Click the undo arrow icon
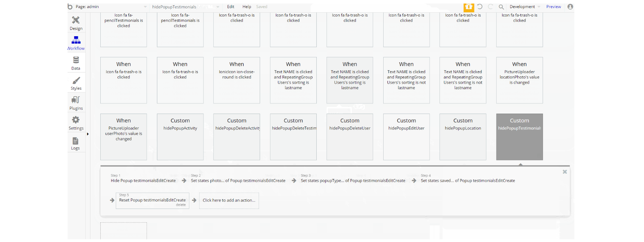644x242 pixels. [x=480, y=7]
